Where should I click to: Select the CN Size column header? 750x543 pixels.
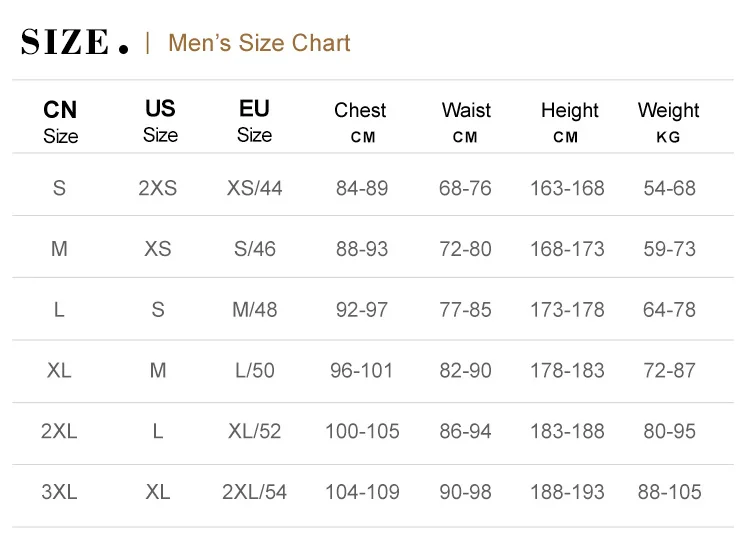(x=60, y=121)
